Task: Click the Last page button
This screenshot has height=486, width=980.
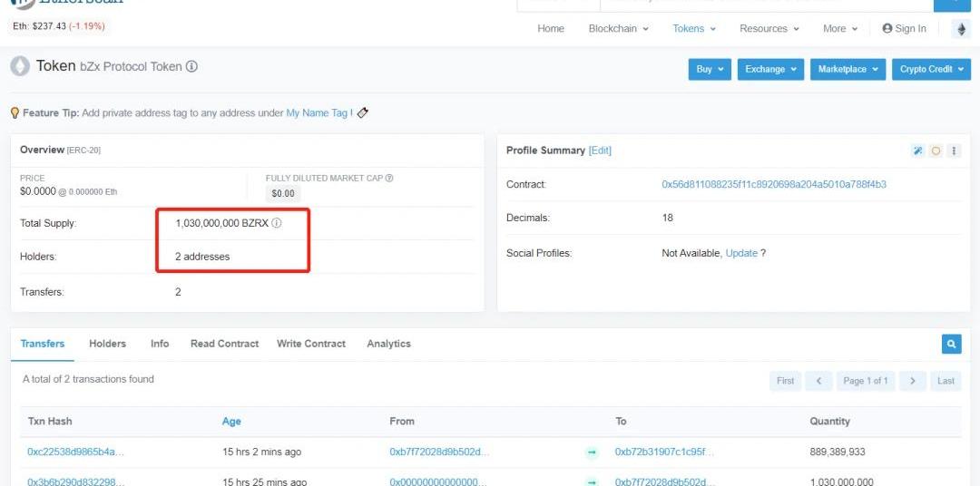Action: (946, 381)
